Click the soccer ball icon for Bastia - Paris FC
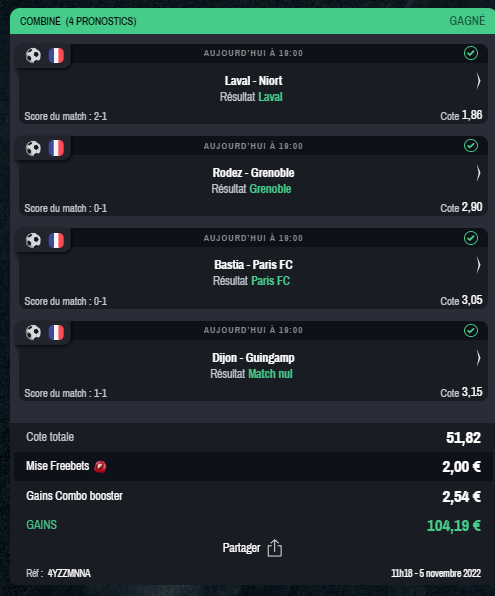The image size is (495, 596). (x=33, y=240)
